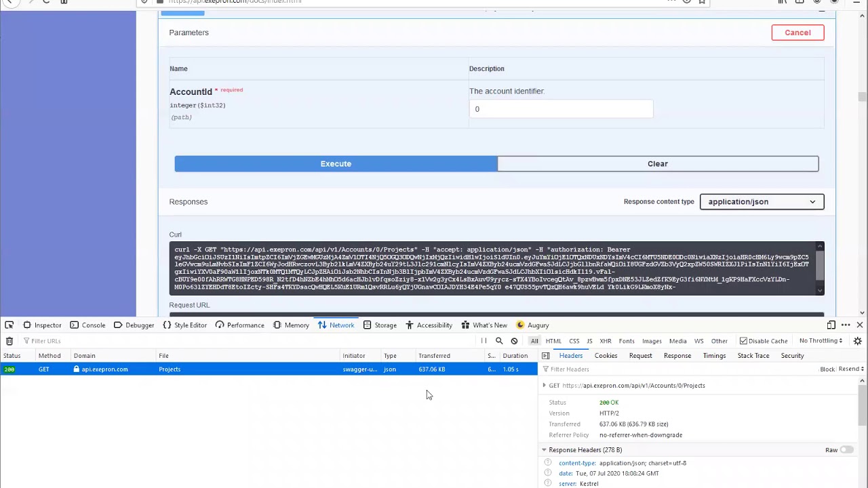Open the Resend dropdown menu

851,369
